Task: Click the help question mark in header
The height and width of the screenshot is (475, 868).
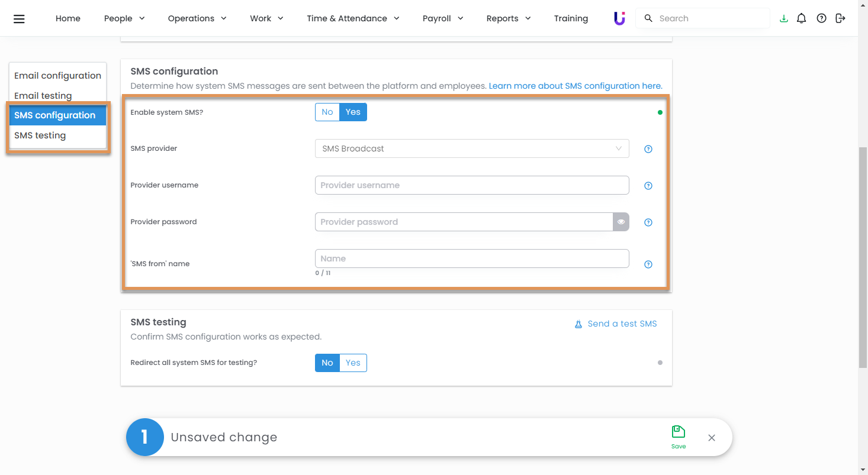Action: (x=821, y=18)
